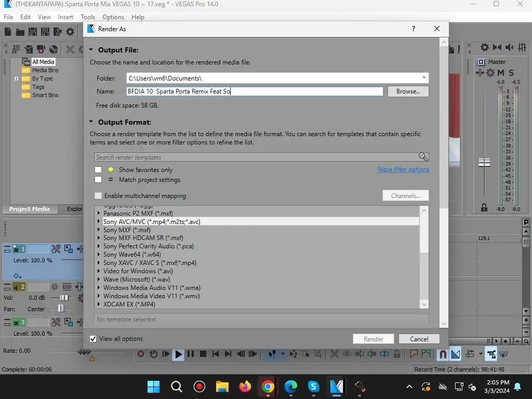Screen dimensions: 532x399
Task: Open the File menu
Action: click(8, 17)
